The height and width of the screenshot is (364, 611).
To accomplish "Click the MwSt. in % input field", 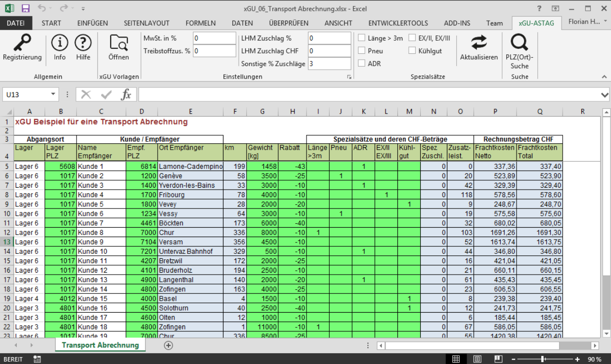I will 215,38.
